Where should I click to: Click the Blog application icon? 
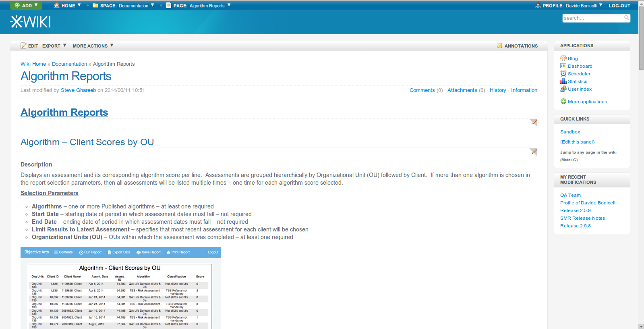[x=563, y=58]
